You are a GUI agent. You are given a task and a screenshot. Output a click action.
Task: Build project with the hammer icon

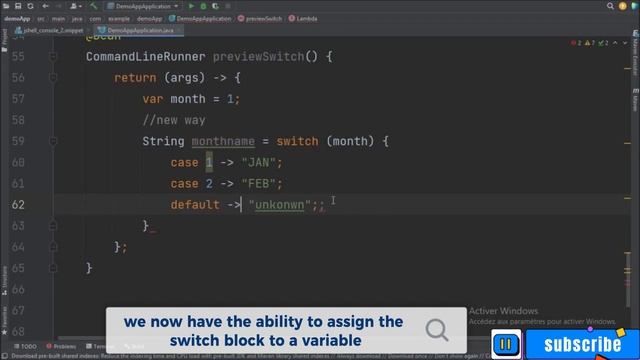click(93, 6)
